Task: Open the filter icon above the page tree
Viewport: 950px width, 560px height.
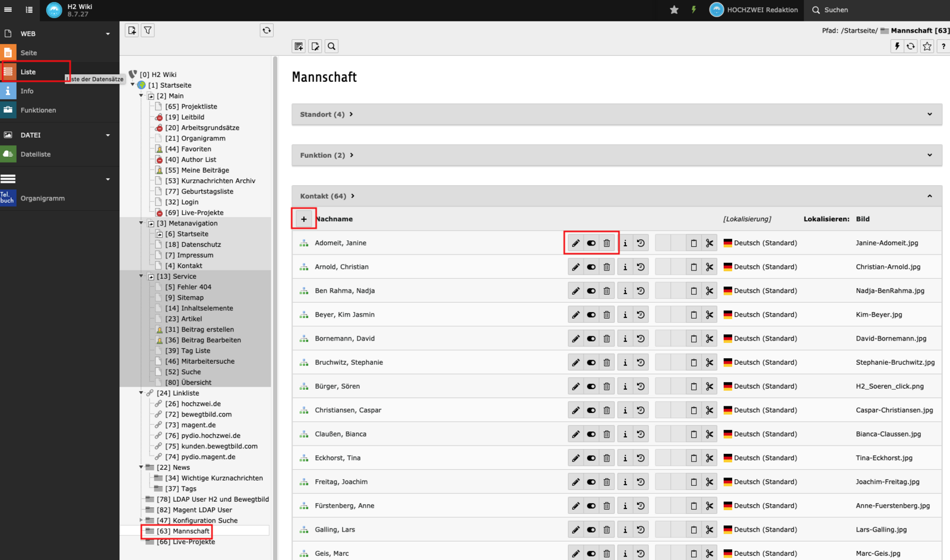Action: (148, 30)
